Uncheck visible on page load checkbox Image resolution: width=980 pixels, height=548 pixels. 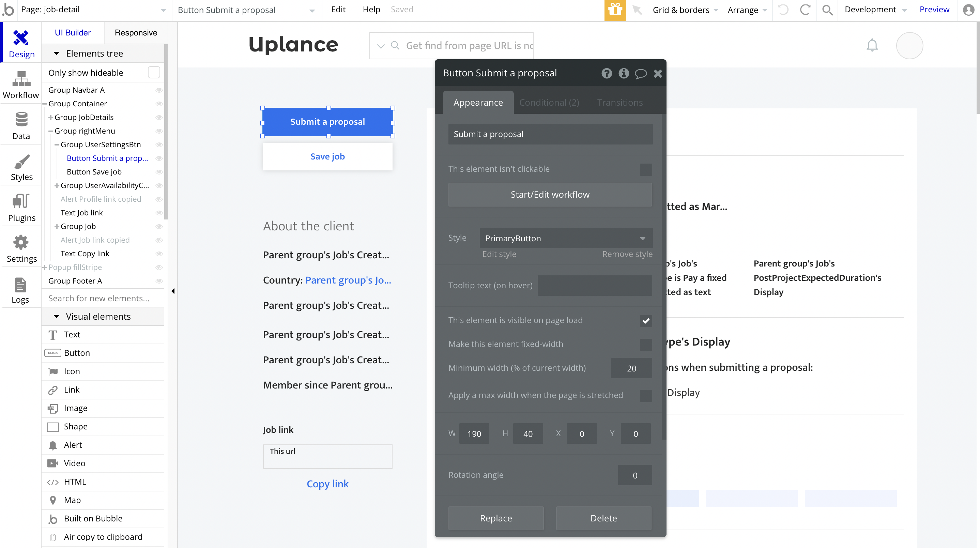tap(646, 321)
